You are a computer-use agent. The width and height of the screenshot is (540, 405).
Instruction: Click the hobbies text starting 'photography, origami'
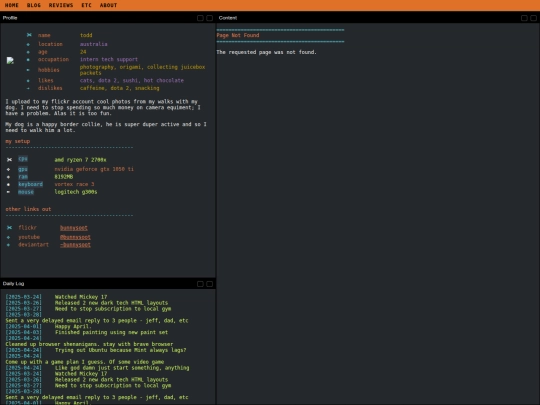click(x=142, y=70)
